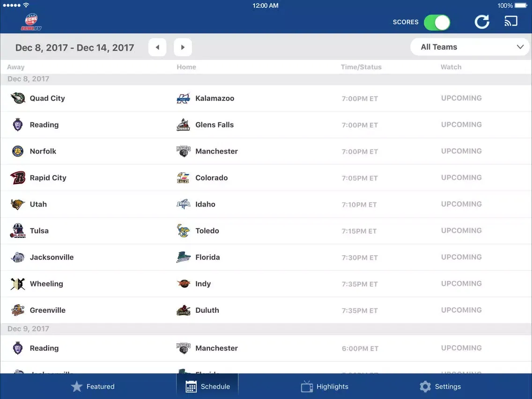Tap the Dec 8 - Dec 14 date range

[74, 47]
